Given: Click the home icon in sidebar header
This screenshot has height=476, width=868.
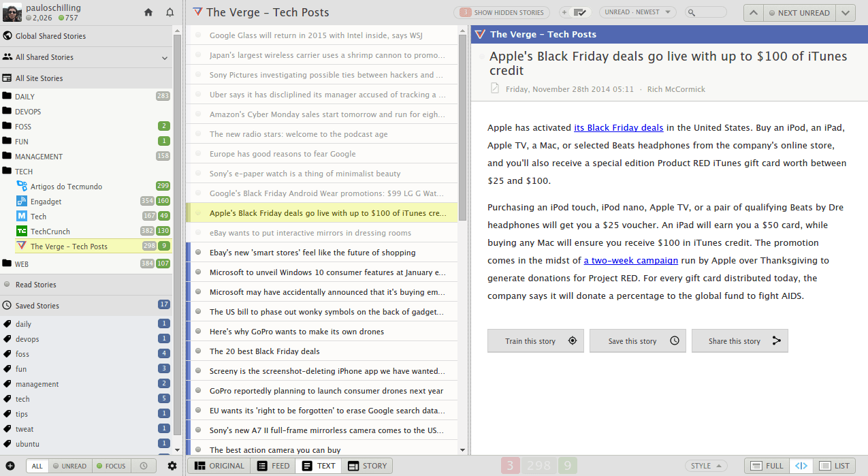Looking at the screenshot, I should tap(148, 12).
